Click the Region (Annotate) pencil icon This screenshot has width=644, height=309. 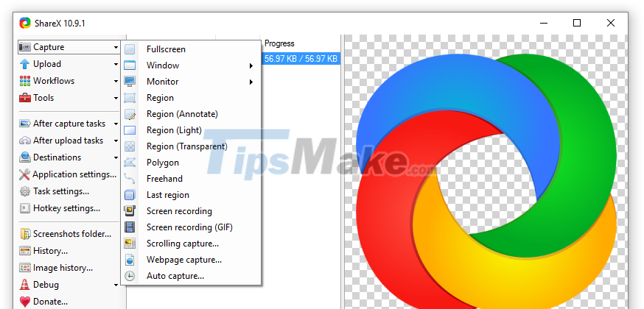[x=130, y=114]
